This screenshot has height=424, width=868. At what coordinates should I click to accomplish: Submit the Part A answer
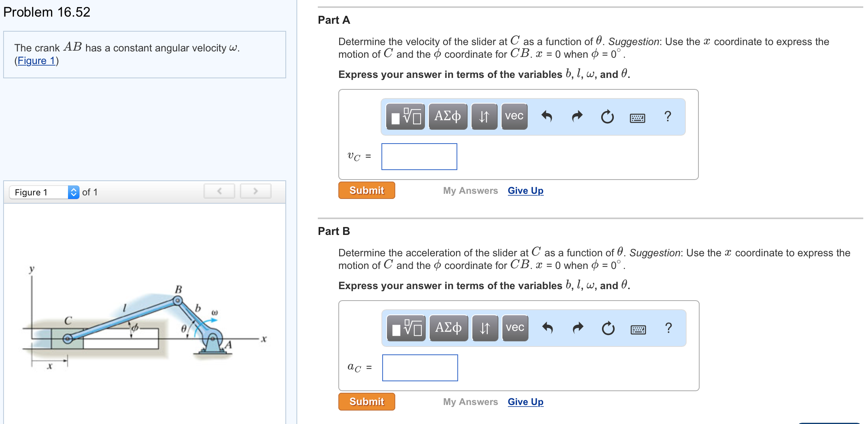366,190
